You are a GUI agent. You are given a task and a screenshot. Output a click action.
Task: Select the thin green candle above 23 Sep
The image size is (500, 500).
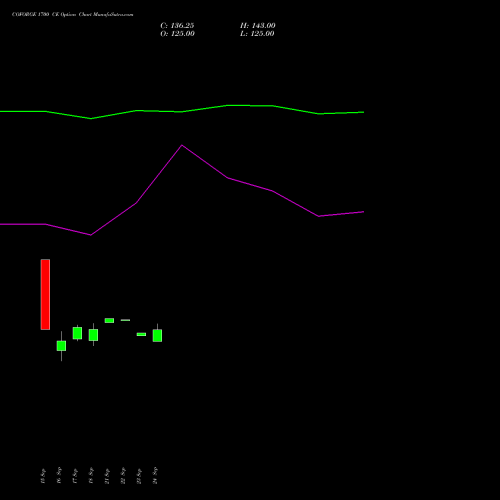pos(141,334)
